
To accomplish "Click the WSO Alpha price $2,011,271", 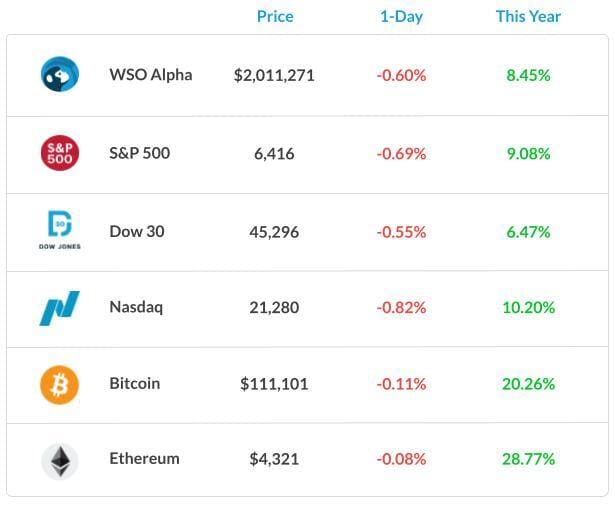I will (x=274, y=75).
